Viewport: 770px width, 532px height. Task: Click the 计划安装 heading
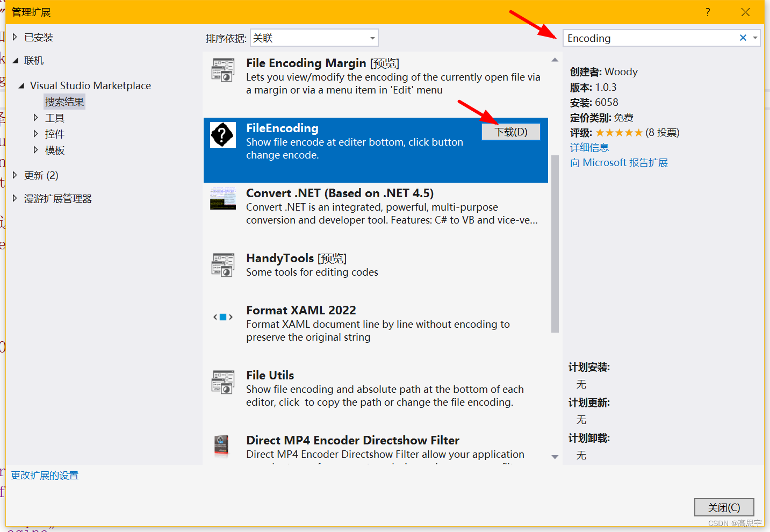click(x=589, y=367)
